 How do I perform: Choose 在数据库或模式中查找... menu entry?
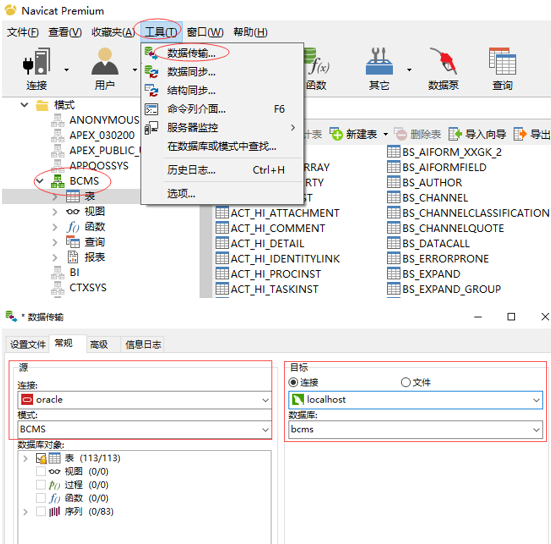(x=221, y=146)
